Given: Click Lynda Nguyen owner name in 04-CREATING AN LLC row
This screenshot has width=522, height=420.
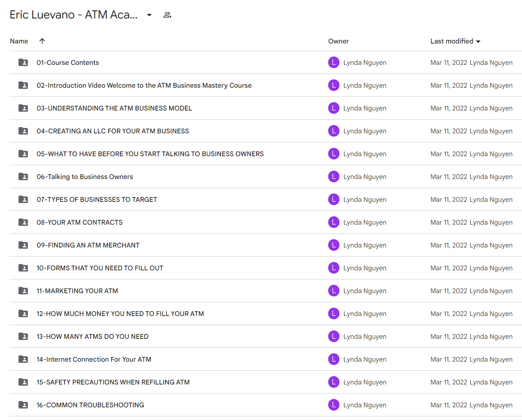Looking at the screenshot, I should [365, 131].
